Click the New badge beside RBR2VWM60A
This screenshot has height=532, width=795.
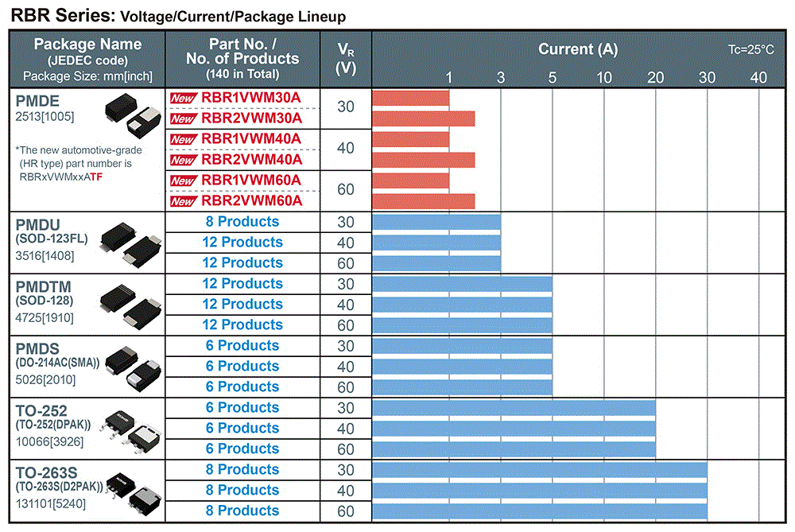(x=183, y=201)
